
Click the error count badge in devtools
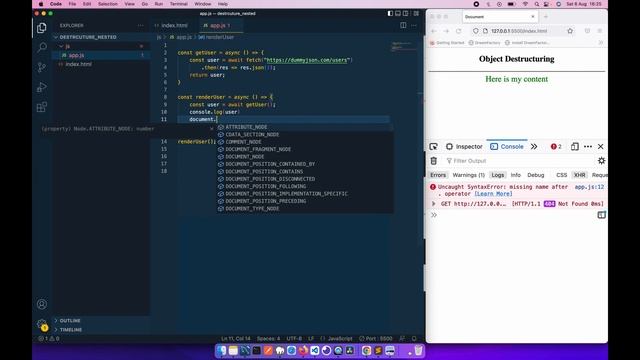(556, 147)
